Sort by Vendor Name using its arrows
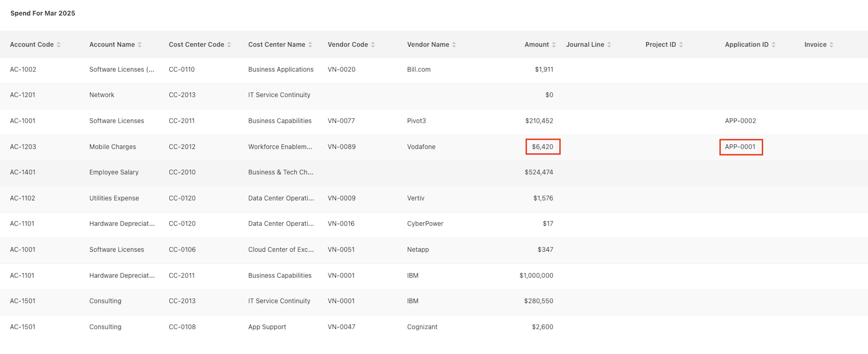 [x=454, y=45]
